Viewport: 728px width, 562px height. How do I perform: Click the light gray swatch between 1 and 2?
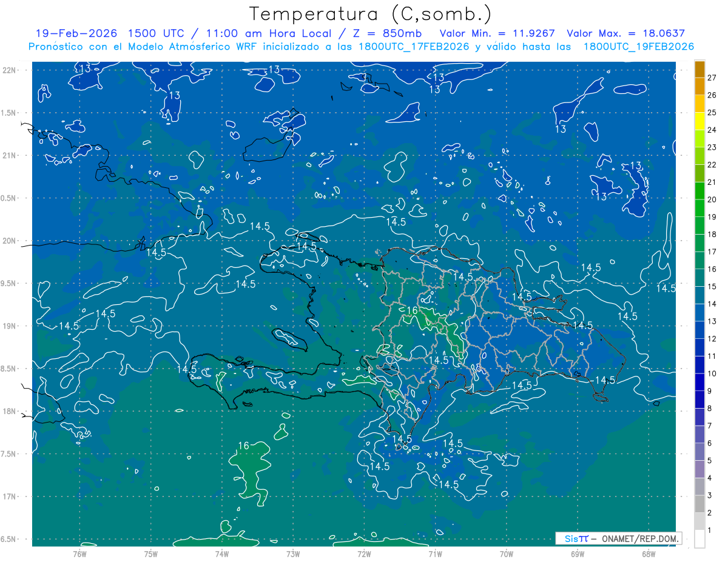coord(699,521)
